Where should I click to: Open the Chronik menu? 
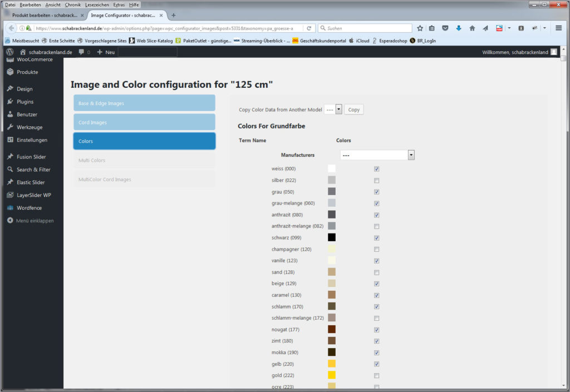pos(73,4)
